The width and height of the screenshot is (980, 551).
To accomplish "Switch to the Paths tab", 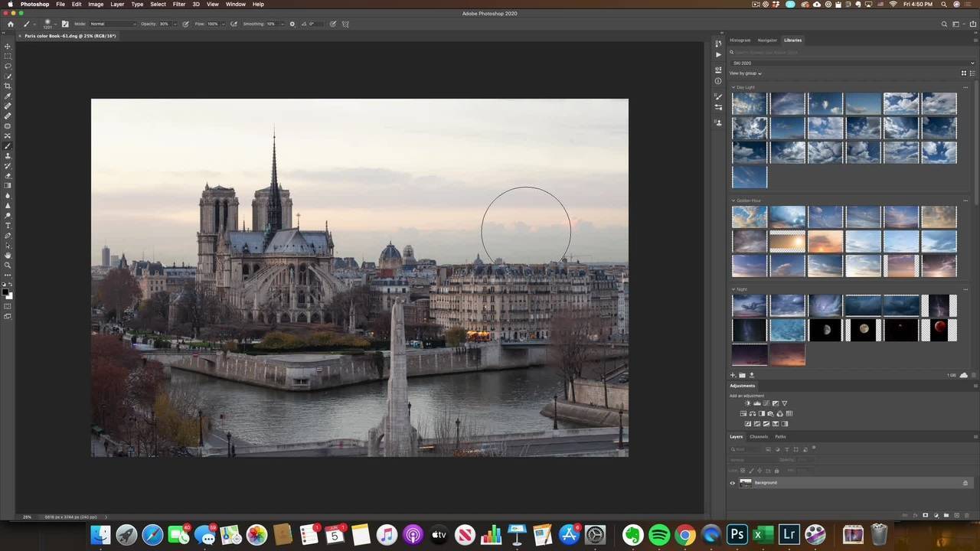I will pos(780,437).
